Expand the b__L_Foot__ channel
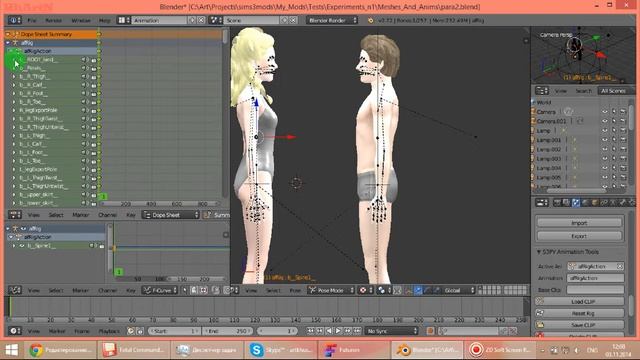640x360 pixels. 14,152
